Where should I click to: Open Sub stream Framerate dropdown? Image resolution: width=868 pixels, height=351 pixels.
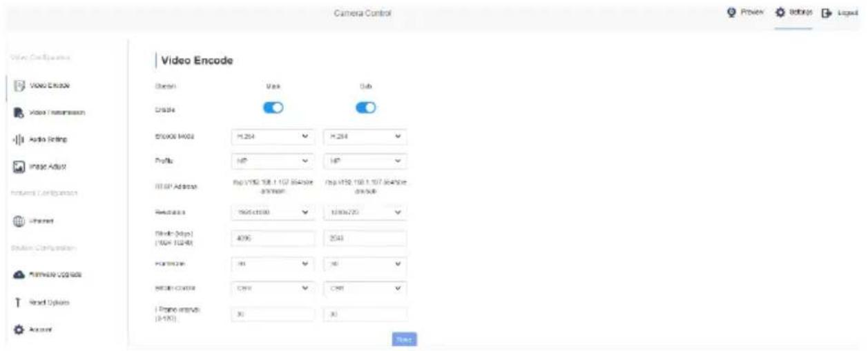click(365, 263)
